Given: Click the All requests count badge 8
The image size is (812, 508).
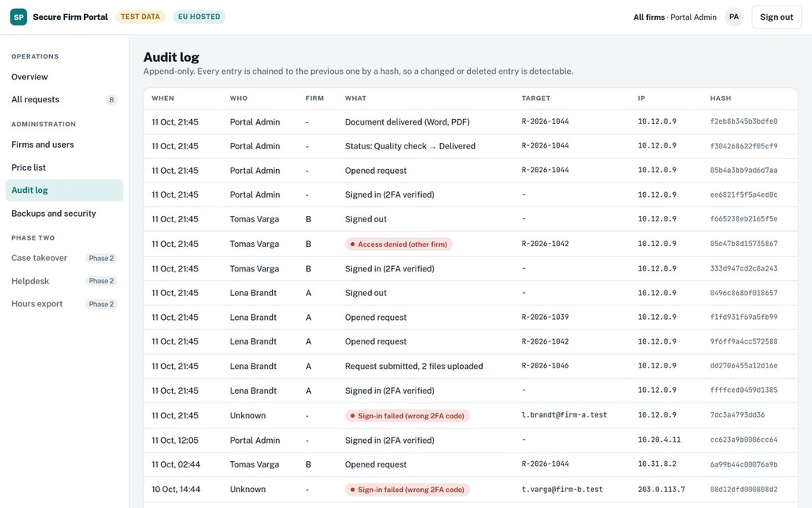Looking at the screenshot, I should pyautogui.click(x=111, y=99).
